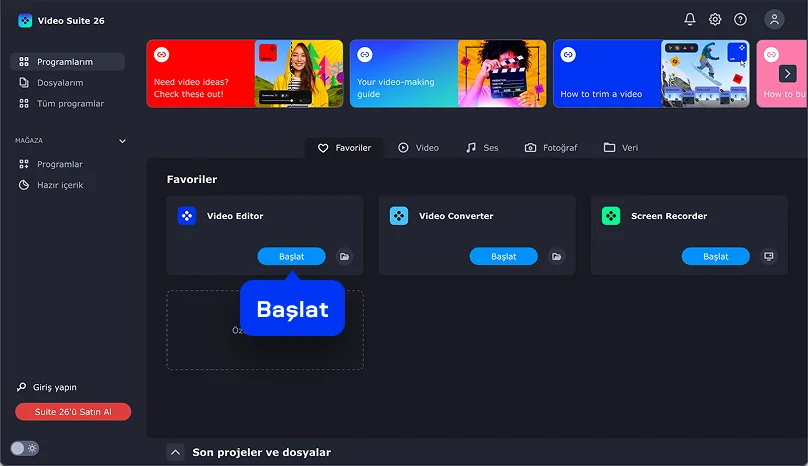Open the notifications bell icon

pyautogui.click(x=689, y=20)
